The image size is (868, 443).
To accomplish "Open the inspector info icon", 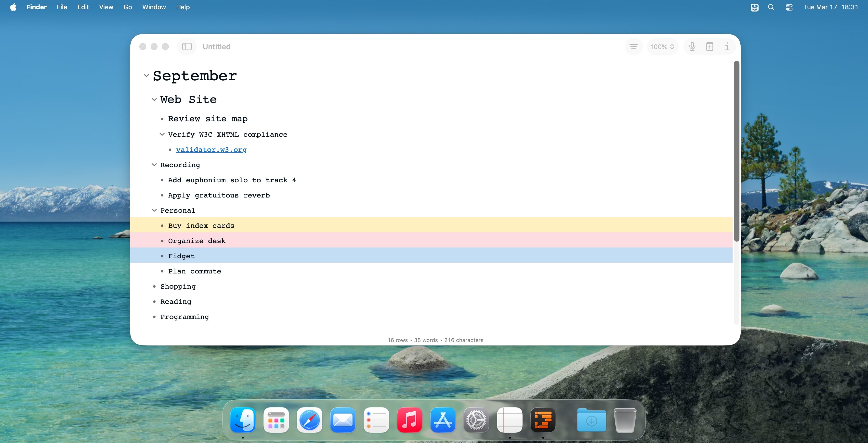I will [727, 47].
